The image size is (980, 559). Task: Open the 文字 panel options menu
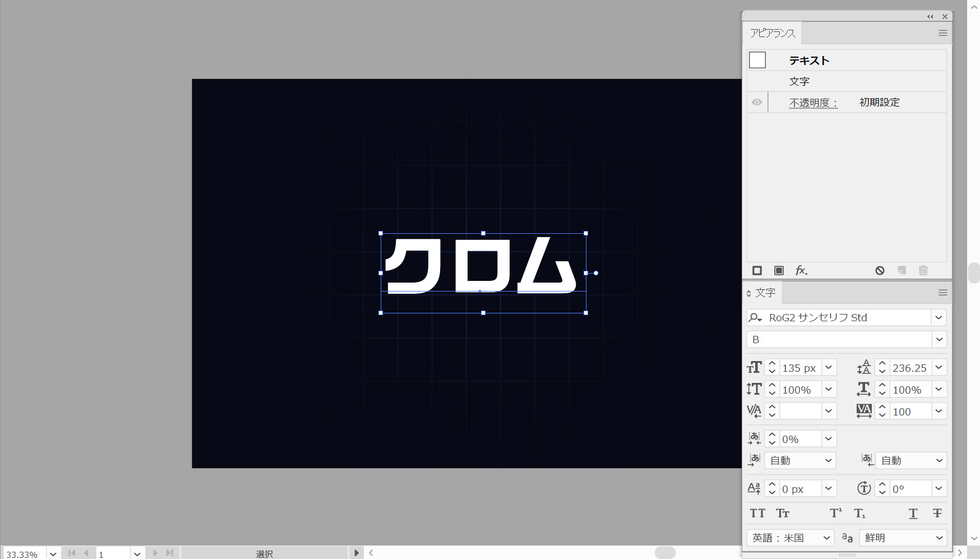pyautogui.click(x=942, y=293)
